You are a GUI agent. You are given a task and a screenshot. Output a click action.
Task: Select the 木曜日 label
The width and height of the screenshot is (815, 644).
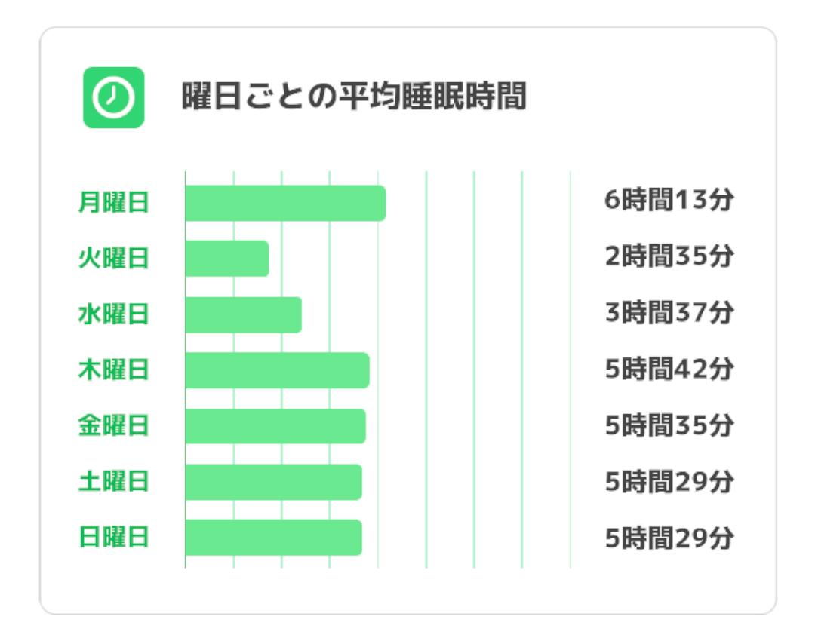pos(114,370)
